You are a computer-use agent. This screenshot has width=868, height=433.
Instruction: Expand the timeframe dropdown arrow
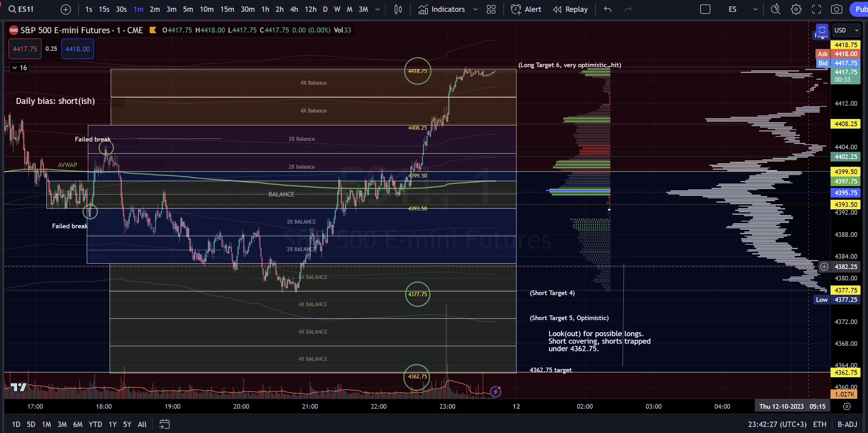click(378, 9)
